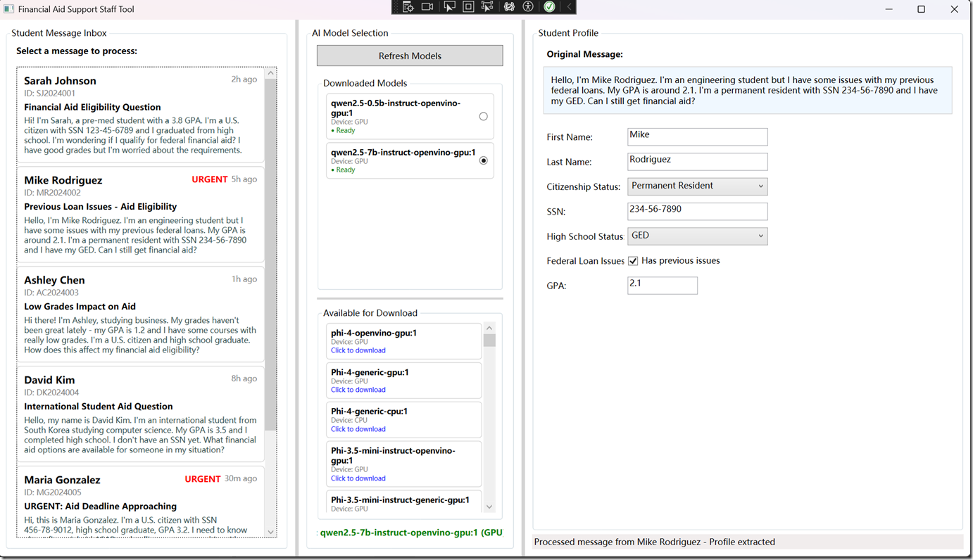
Task: Toggle Has previous issues checkbox
Action: 633,261
